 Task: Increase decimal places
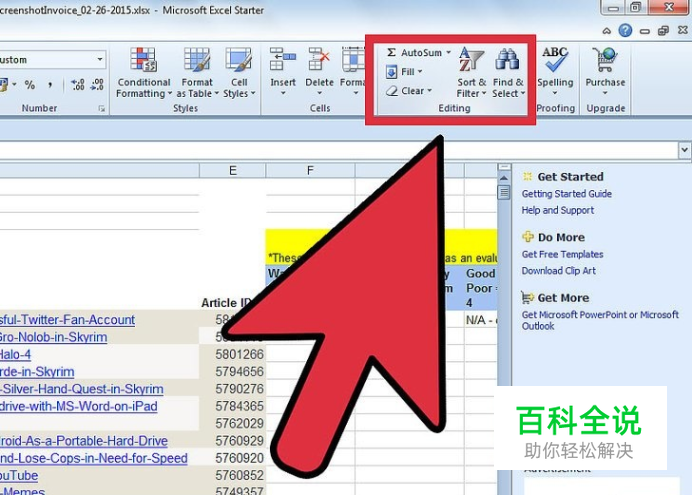coord(78,85)
